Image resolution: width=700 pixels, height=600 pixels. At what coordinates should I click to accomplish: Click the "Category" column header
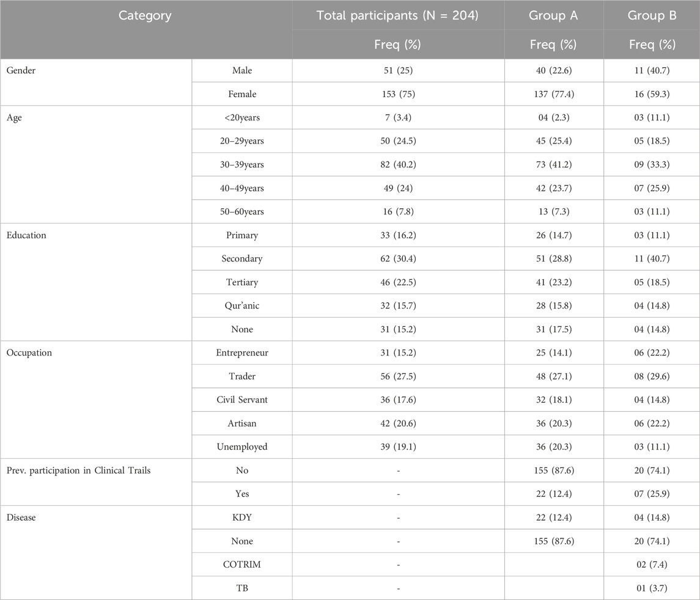146,16
